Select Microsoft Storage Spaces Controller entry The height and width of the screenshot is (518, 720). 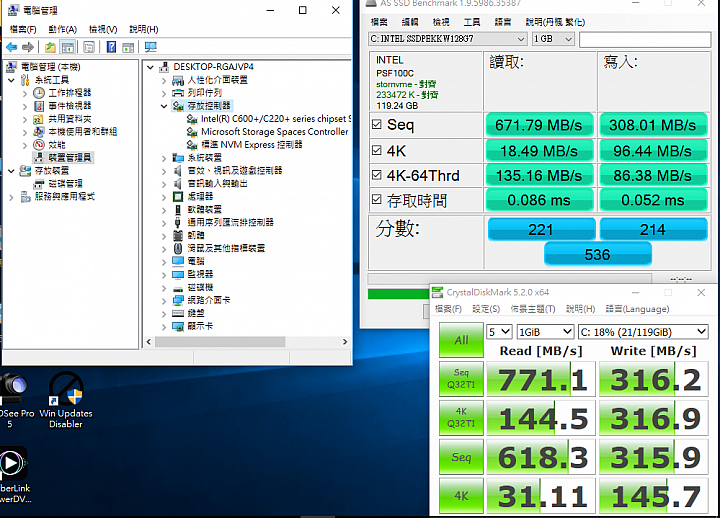275,132
